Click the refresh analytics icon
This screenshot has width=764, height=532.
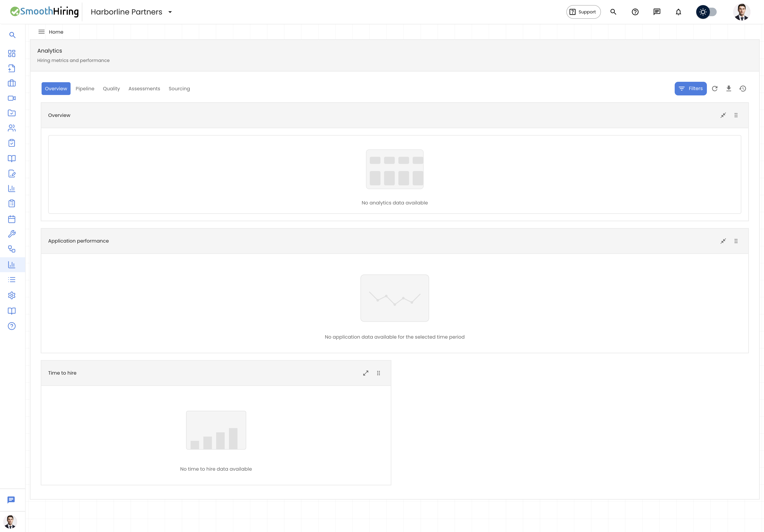coord(715,88)
